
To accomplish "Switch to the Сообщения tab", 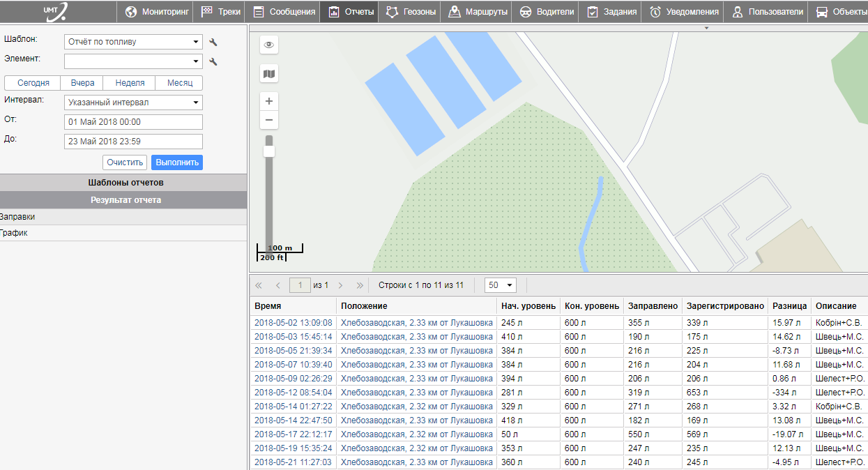I will [283, 12].
